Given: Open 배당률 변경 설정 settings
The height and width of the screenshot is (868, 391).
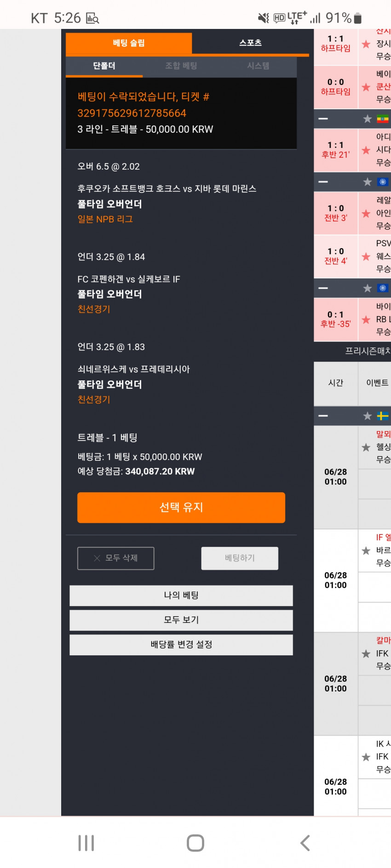Looking at the screenshot, I should (x=181, y=644).
